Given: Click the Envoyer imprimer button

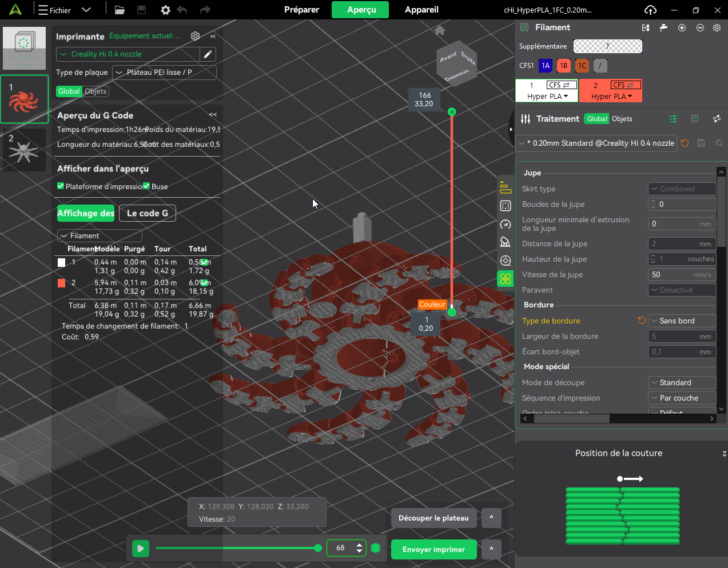Looking at the screenshot, I should (433, 549).
